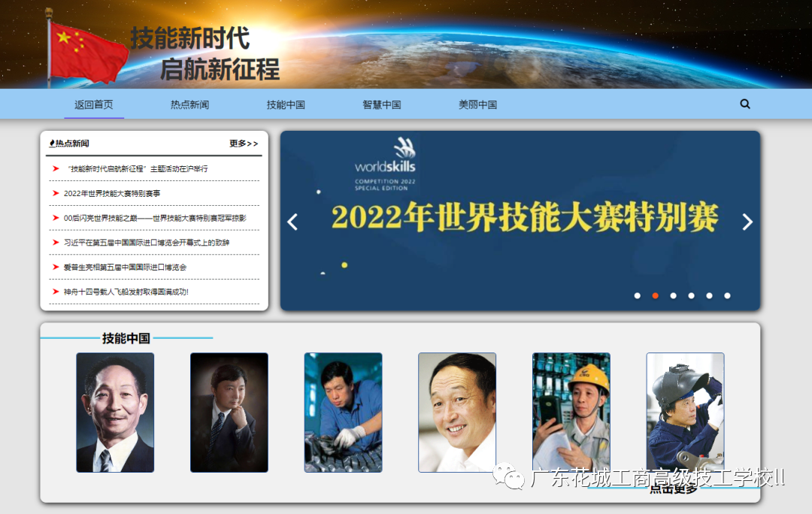Select the last carousel indicator dot

726,295
